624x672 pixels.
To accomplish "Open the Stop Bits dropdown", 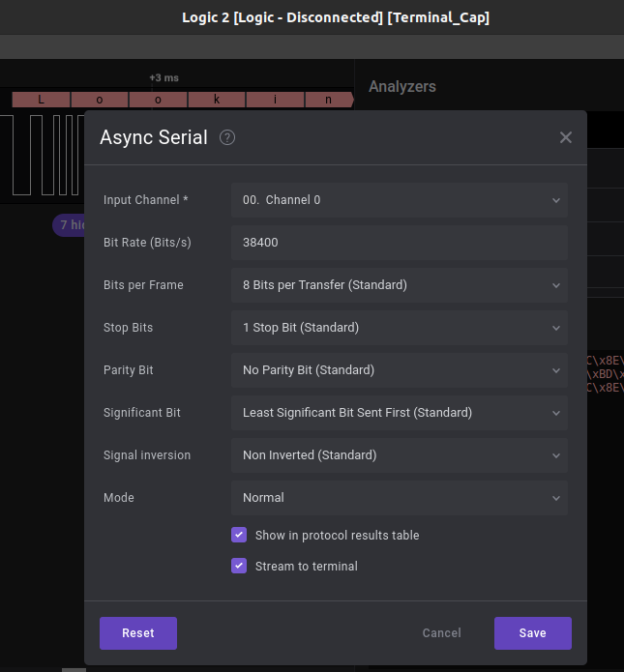I will 399,328.
